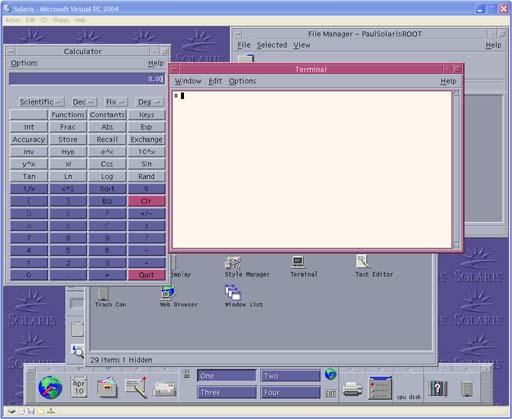Switch to workspace Three
Screen dimensions: 512x419
[226, 392]
